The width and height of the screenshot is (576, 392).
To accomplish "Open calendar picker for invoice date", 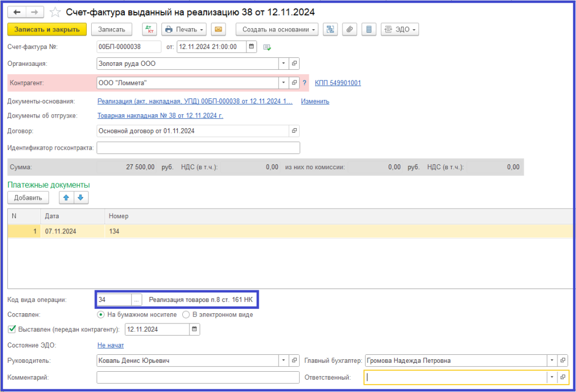I will pos(251,47).
